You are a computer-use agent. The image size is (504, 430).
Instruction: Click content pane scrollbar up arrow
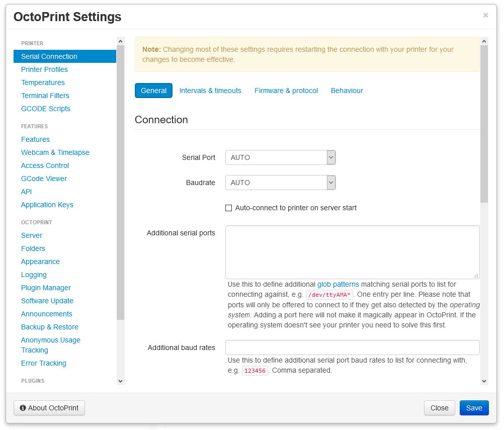click(484, 41)
